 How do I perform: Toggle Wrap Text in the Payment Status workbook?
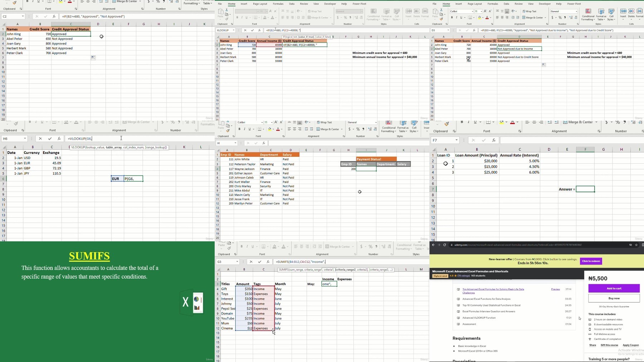pos(324,122)
